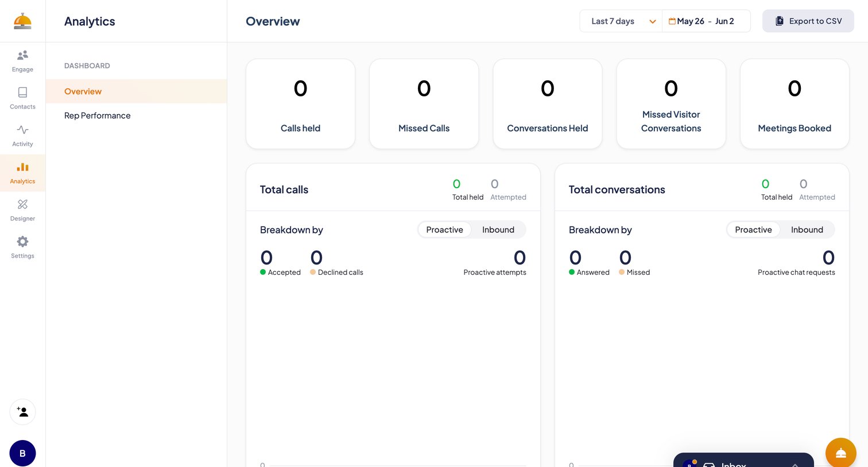Export data with Export to CSV button

[x=808, y=21]
